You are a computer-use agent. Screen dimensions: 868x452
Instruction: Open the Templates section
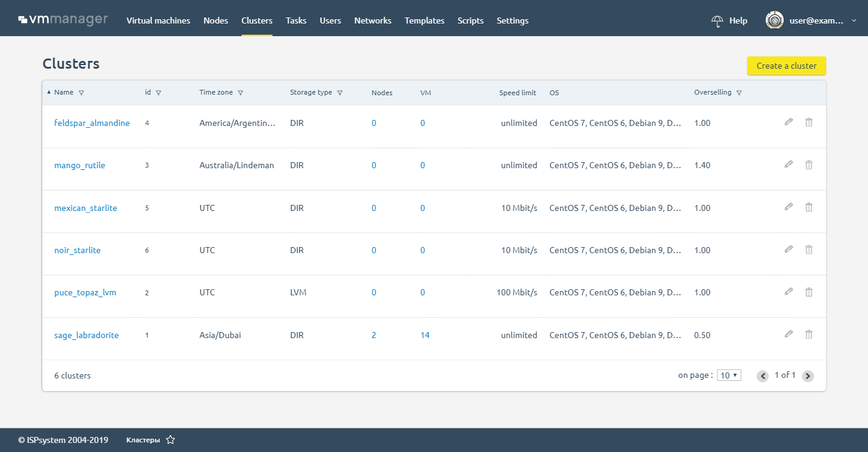pos(425,20)
